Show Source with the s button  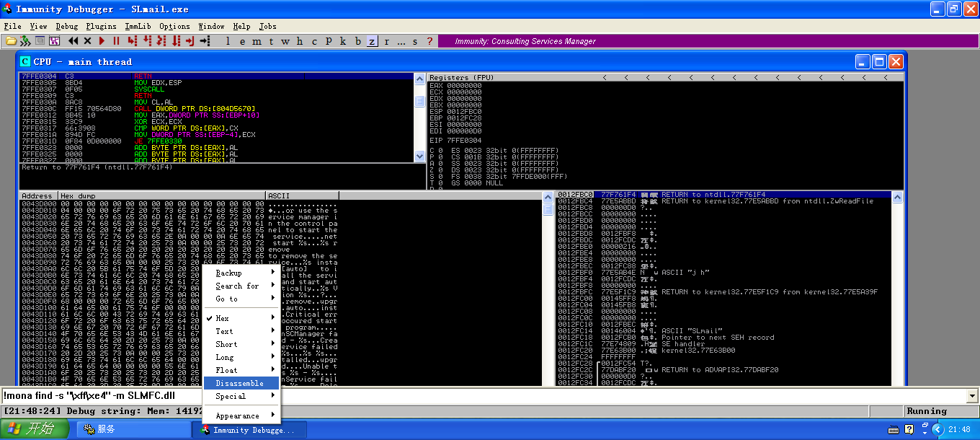[x=415, y=41]
